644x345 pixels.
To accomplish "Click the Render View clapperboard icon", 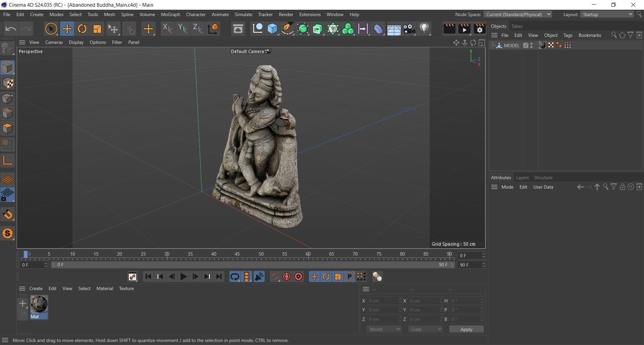I will pyautogui.click(x=449, y=29).
